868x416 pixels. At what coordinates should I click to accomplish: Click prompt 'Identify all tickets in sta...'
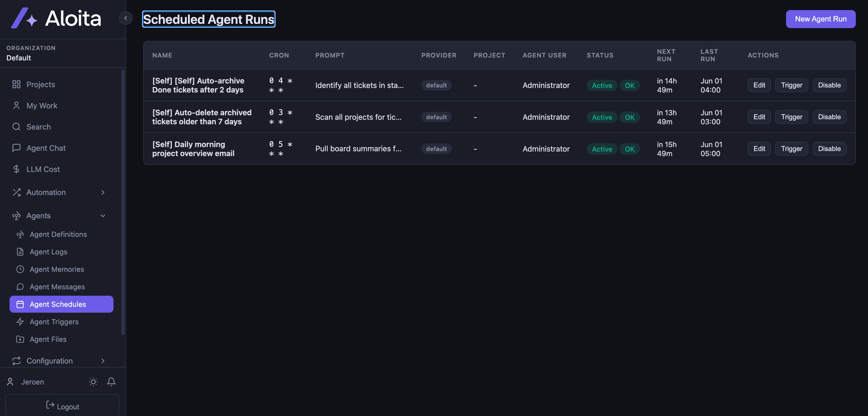point(359,85)
